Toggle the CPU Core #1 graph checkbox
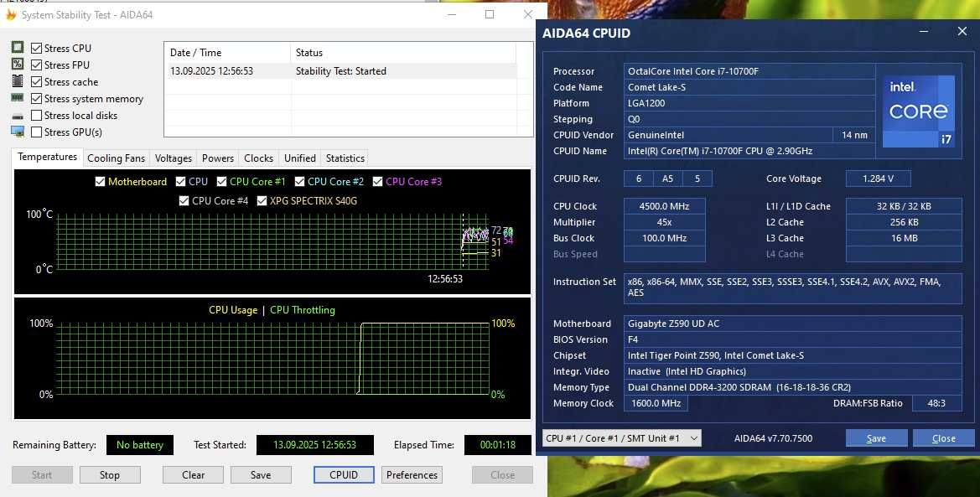The height and width of the screenshot is (497, 980). click(221, 181)
